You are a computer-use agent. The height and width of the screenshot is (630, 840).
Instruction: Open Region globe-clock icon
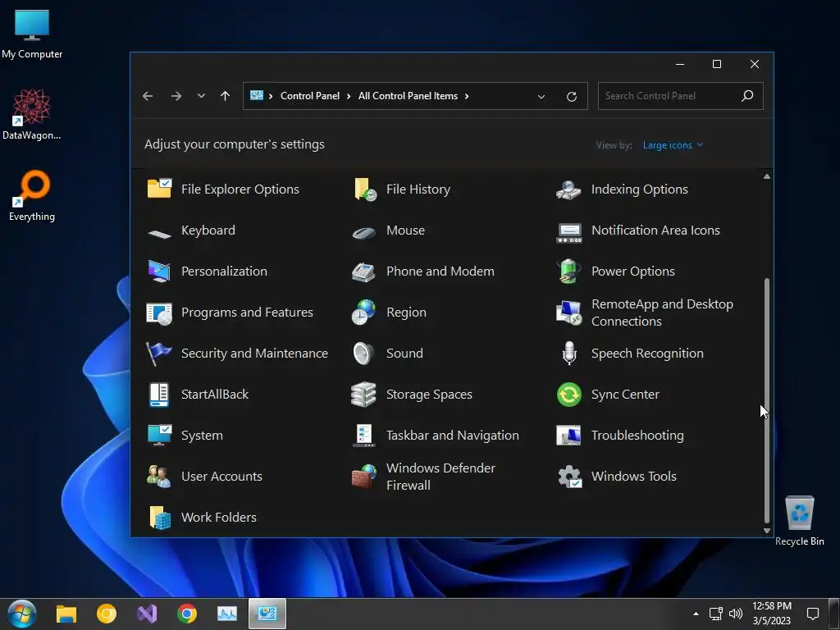click(363, 313)
